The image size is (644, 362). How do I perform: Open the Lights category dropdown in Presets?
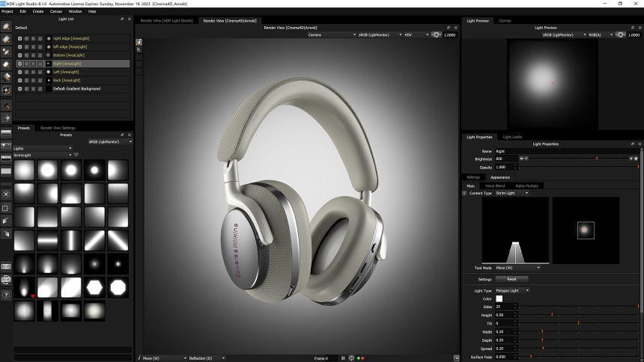point(43,148)
